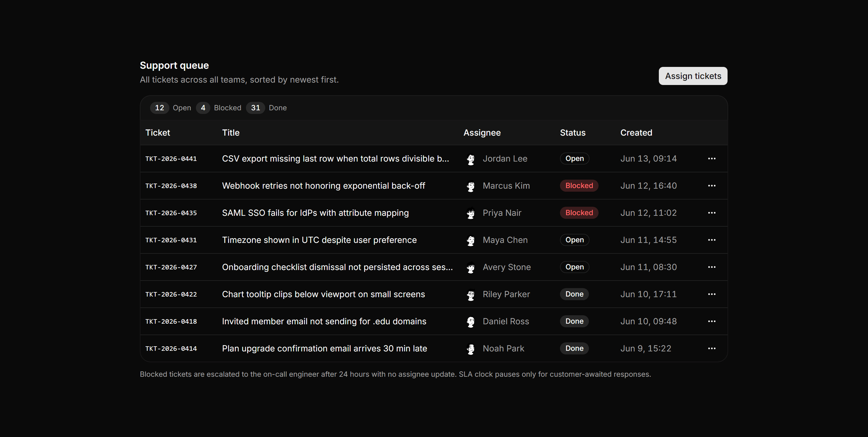
Task: Open the Chart tooltip clips ticket title
Action: click(x=323, y=294)
